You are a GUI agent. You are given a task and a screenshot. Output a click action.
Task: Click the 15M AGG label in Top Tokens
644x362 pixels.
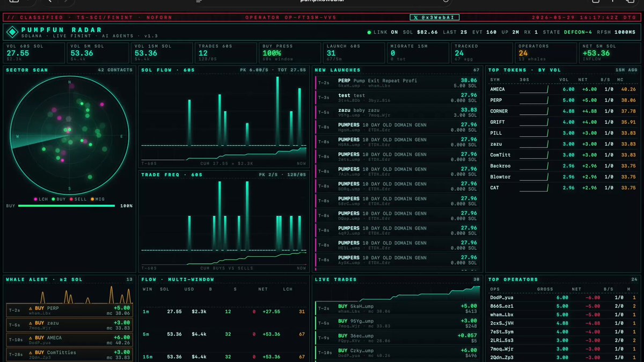point(627,70)
